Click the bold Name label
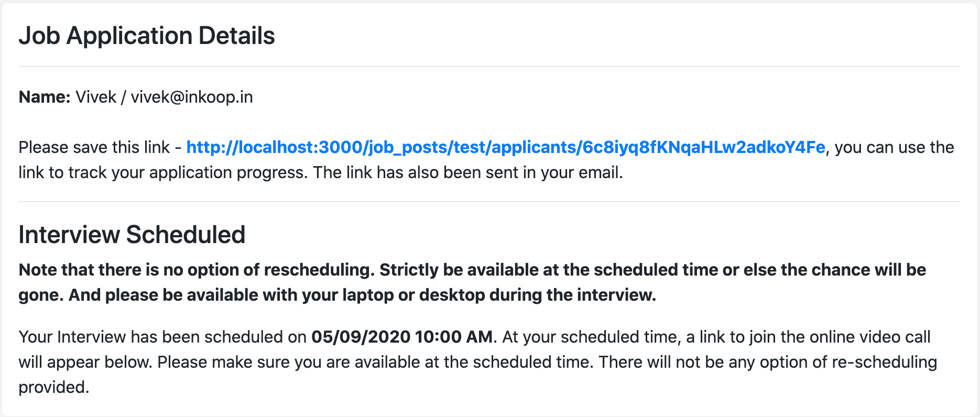 pos(45,97)
